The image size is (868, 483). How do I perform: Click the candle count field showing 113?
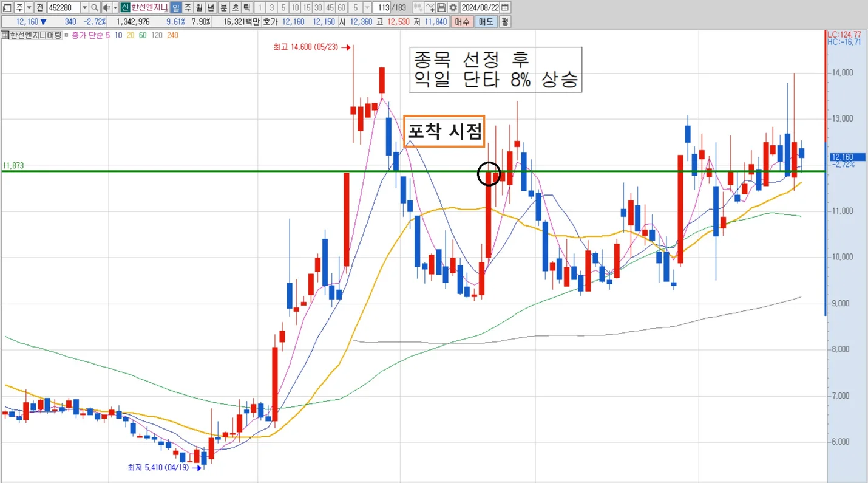tap(382, 8)
